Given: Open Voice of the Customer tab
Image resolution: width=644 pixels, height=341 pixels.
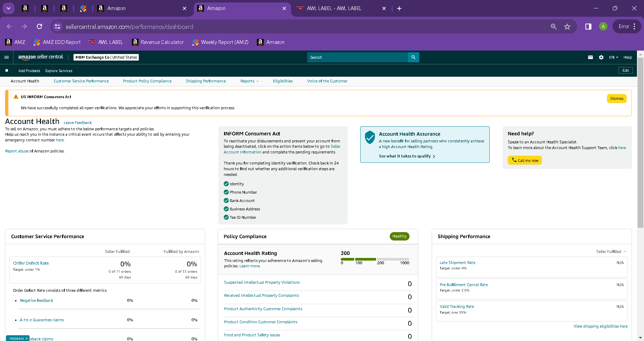Looking at the screenshot, I should pyautogui.click(x=327, y=81).
